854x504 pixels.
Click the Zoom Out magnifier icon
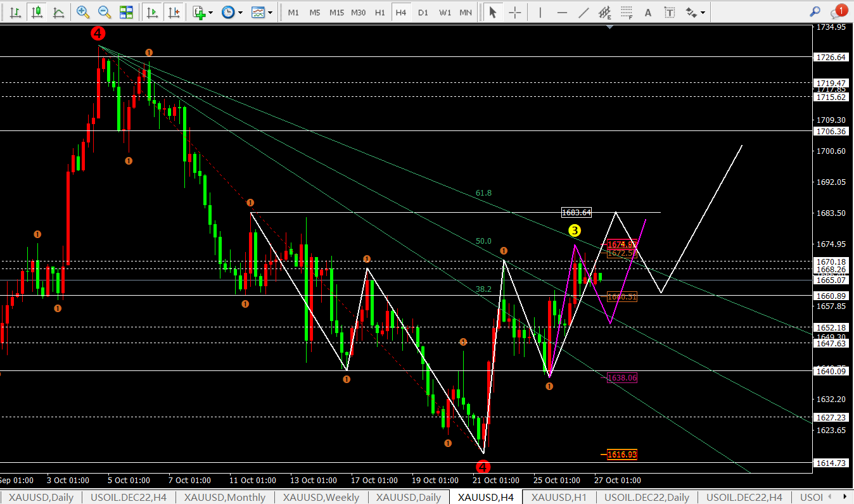105,12
